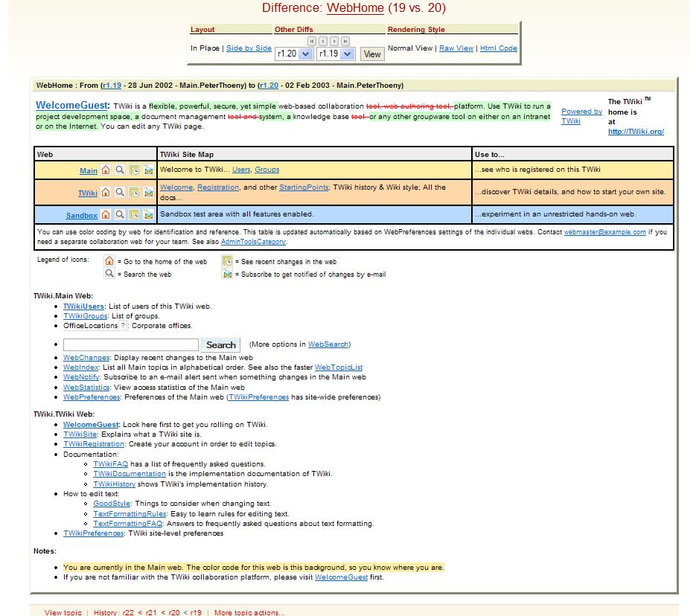The width and height of the screenshot is (696, 616).
Task: Go to the next diff arrow icon
Action: 334,41
